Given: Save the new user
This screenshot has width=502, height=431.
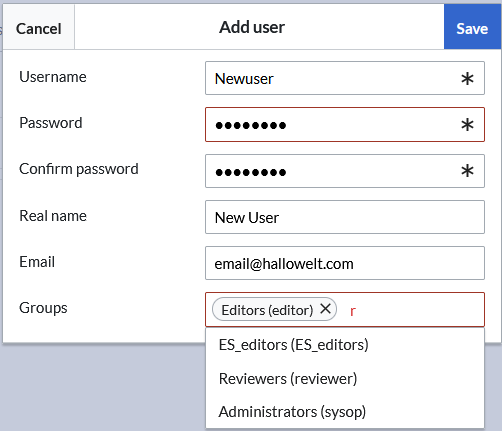Looking at the screenshot, I should [472, 27].
